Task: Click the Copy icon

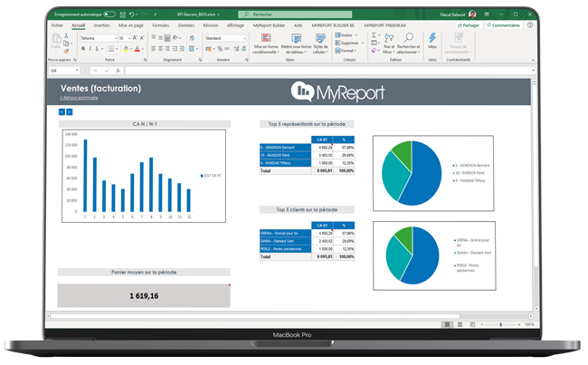Action: click(66, 43)
